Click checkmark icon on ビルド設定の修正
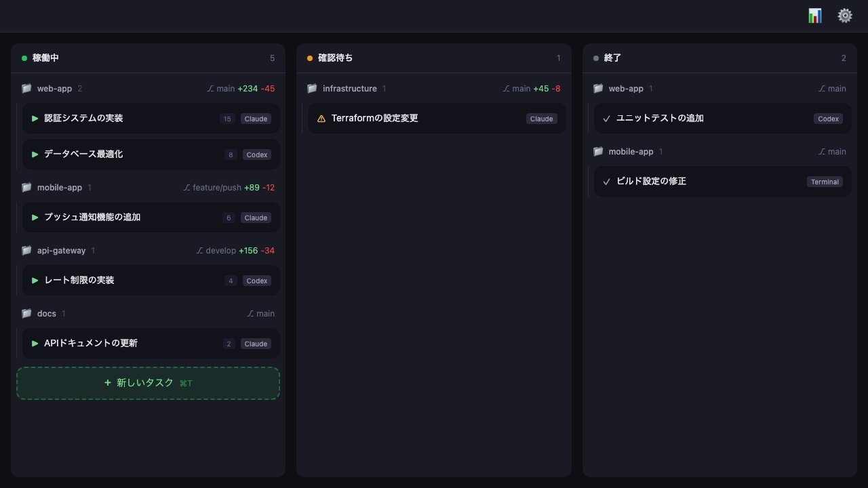 606,182
